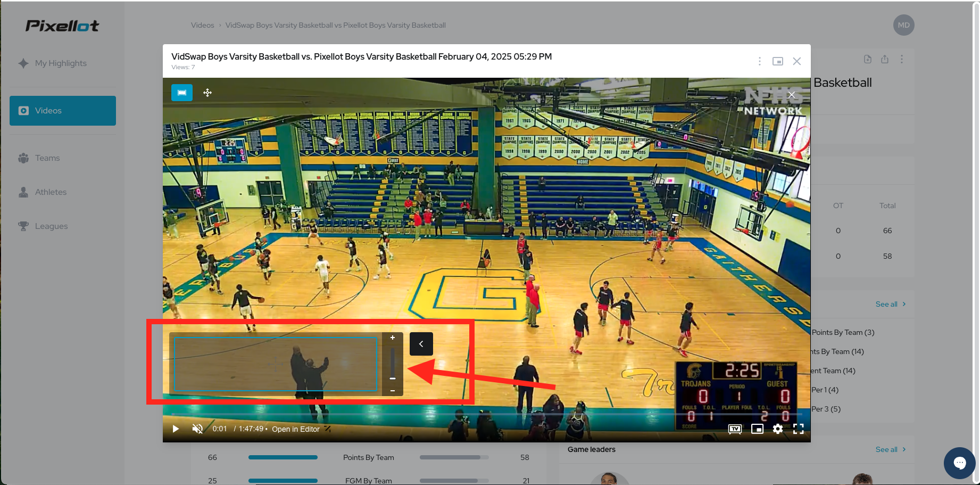Click See all next to Game leaders

891,449
